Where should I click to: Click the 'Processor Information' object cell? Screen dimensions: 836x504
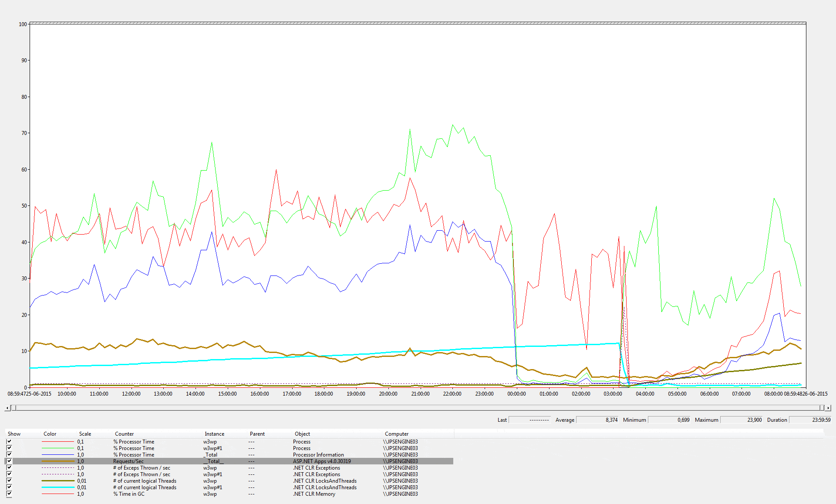[x=318, y=454]
